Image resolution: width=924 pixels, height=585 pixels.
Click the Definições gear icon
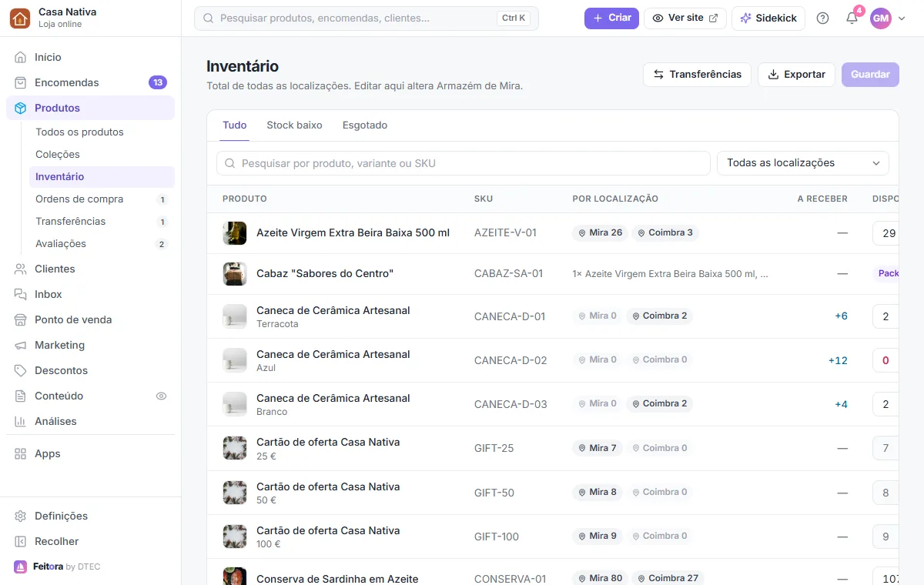(21, 516)
